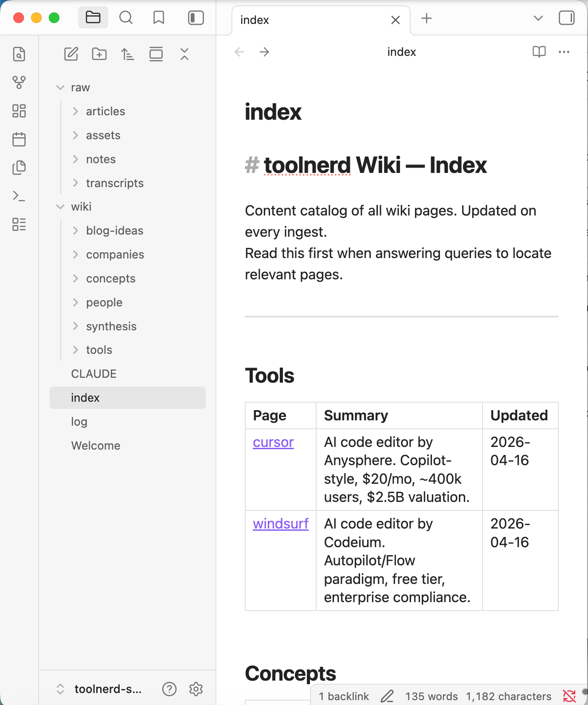588x705 pixels.
Task: Click the 1,182 characters count
Action: 509,697
